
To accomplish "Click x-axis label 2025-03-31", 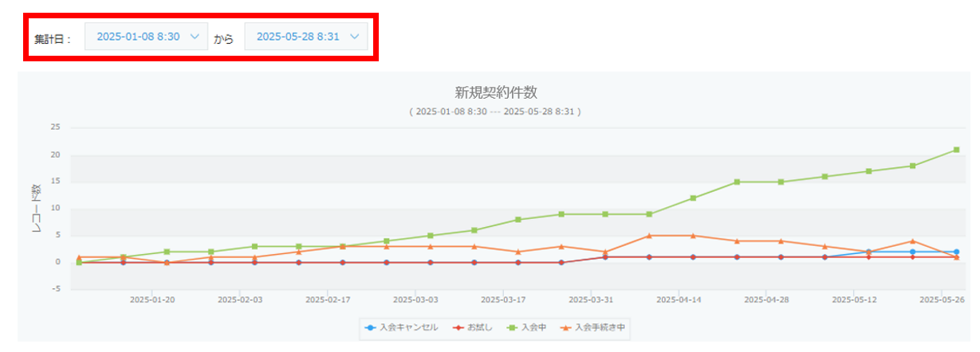I will click(x=592, y=300).
